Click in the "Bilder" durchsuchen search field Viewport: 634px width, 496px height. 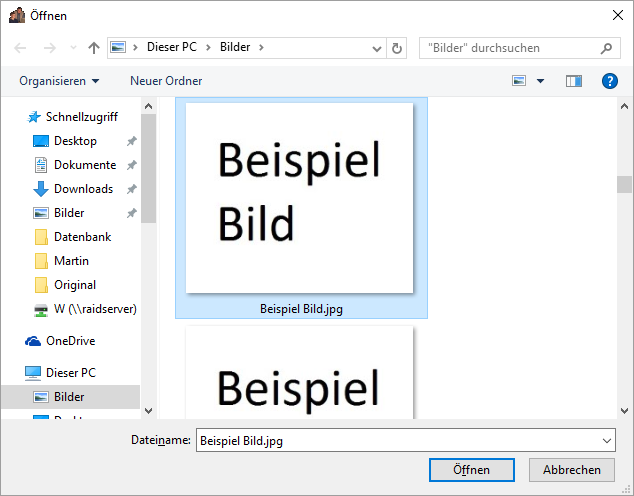(x=510, y=48)
